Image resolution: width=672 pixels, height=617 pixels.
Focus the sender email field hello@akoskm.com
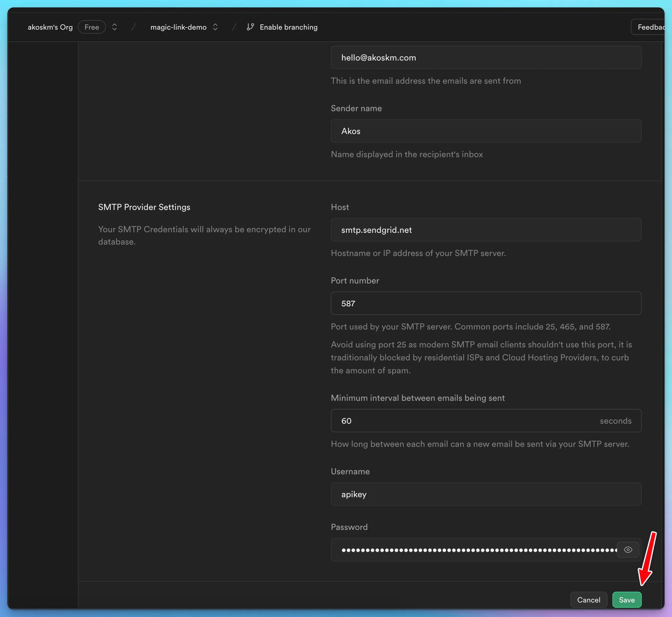coord(486,57)
